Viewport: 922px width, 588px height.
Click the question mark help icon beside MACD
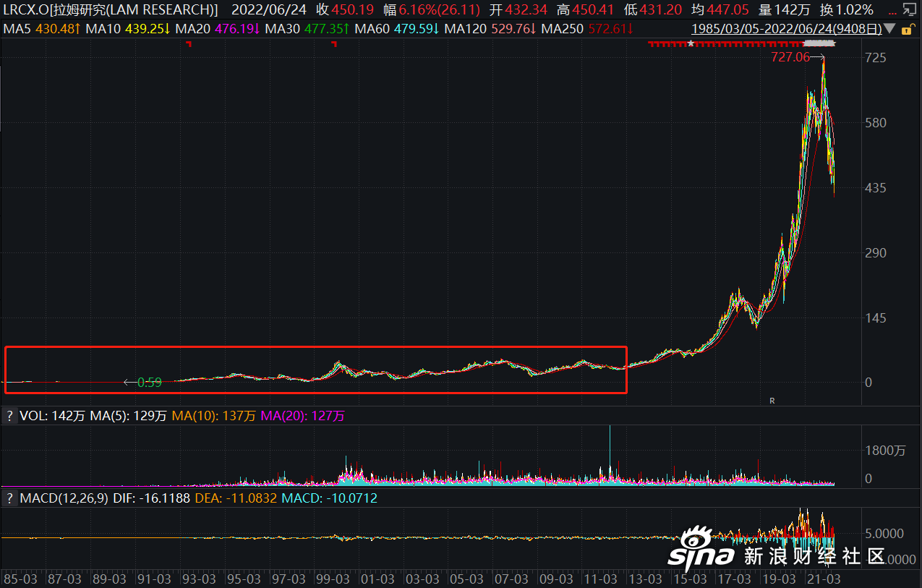tap(9, 498)
